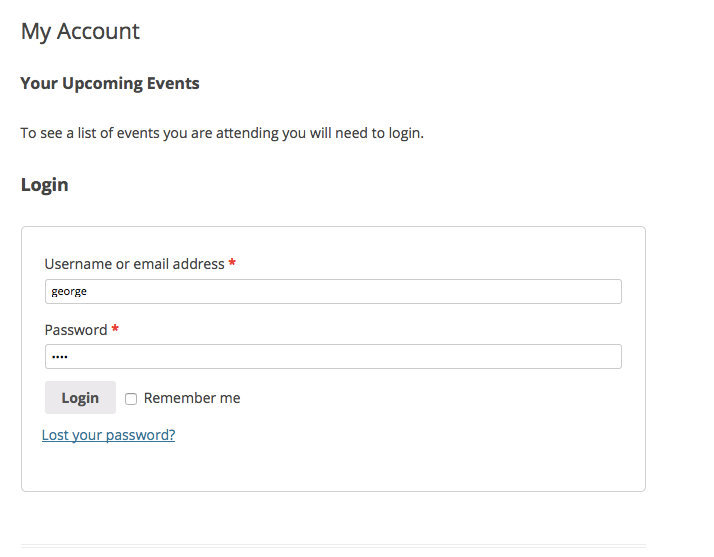This screenshot has width=714, height=557.
Task: Open the Lost your password? link
Action: [108, 435]
